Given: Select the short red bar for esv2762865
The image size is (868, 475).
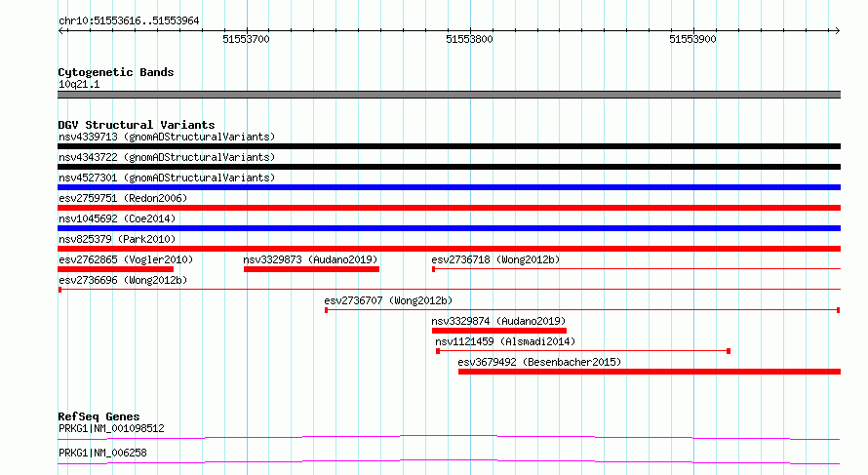Looking at the screenshot, I should [x=116, y=269].
